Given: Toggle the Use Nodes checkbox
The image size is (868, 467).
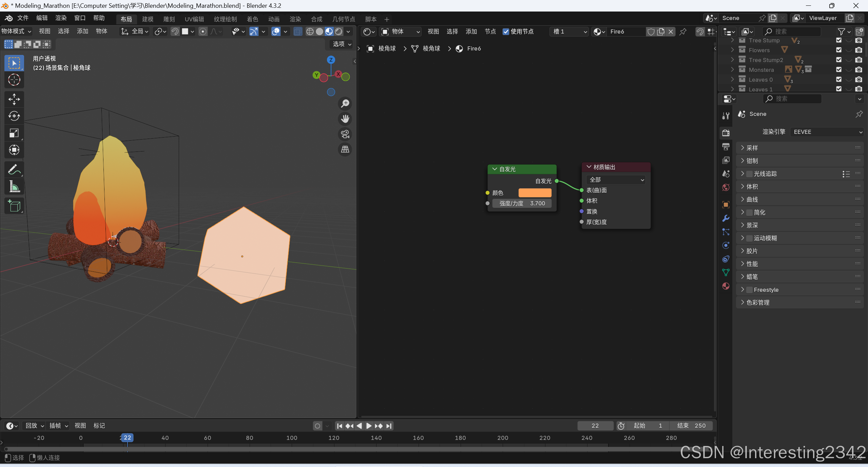Looking at the screenshot, I should click(x=506, y=32).
